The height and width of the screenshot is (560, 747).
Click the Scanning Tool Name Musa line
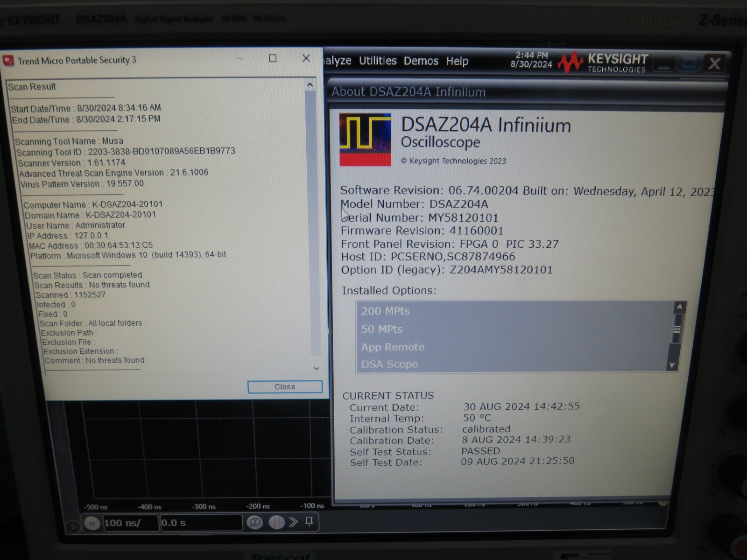coord(69,141)
